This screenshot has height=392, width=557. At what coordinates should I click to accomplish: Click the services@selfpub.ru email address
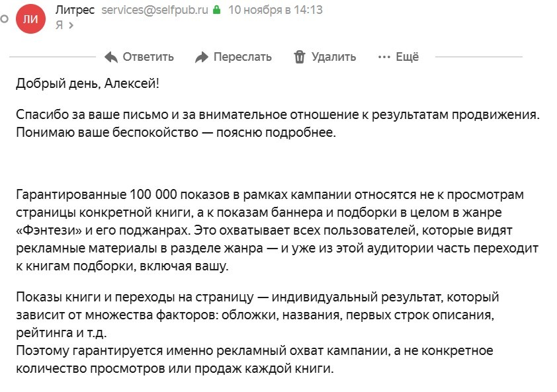pyautogui.click(x=155, y=10)
